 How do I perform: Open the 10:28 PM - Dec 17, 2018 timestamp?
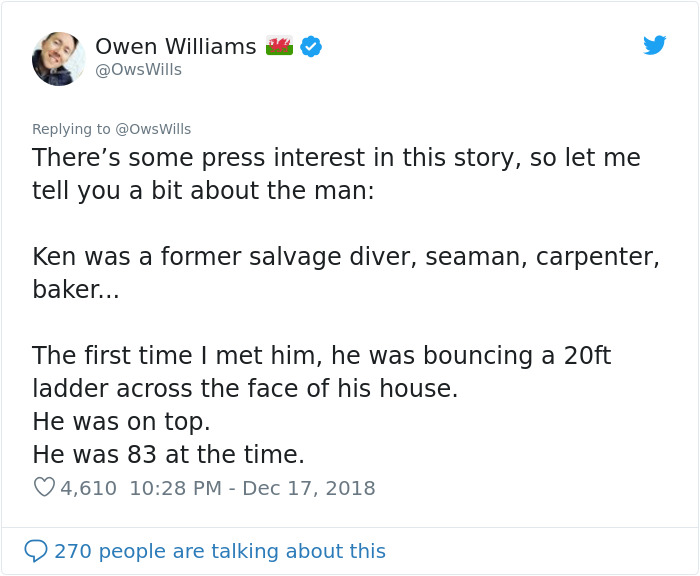tap(252, 488)
